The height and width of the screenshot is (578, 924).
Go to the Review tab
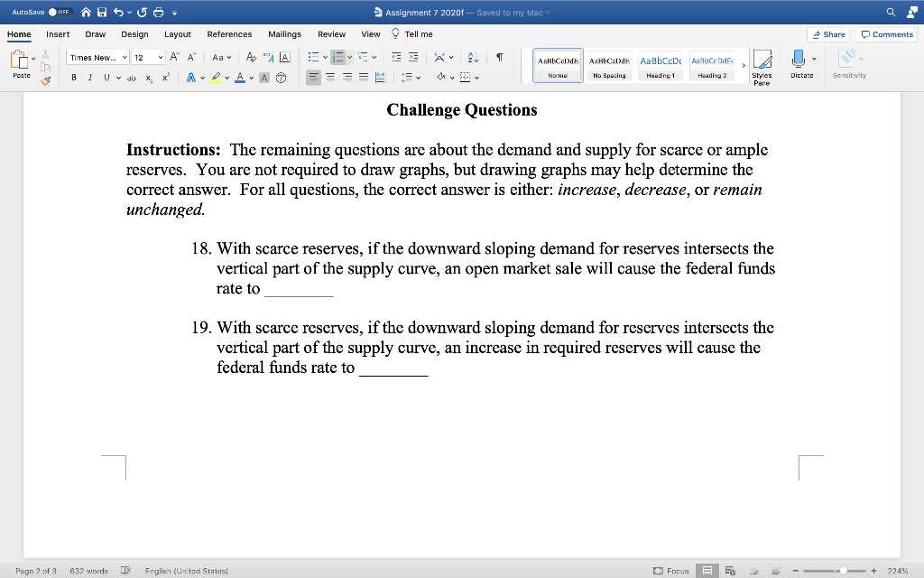(332, 34)
